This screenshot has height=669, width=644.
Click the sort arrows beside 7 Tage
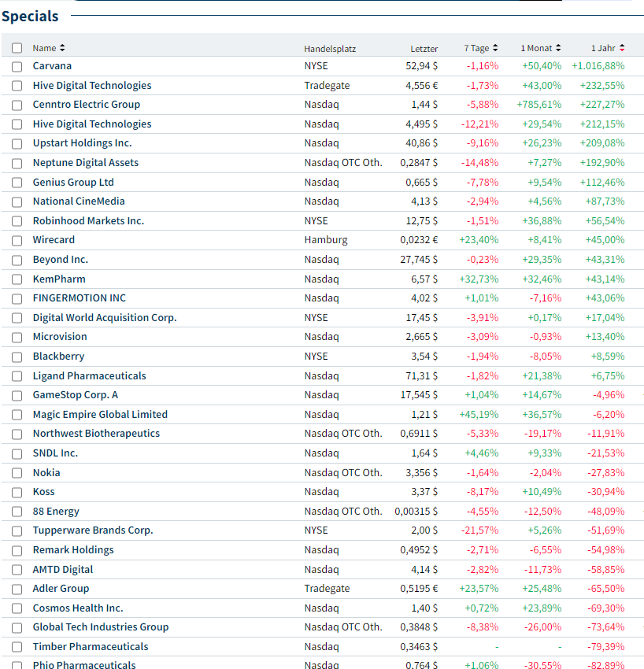click(495, 48)
